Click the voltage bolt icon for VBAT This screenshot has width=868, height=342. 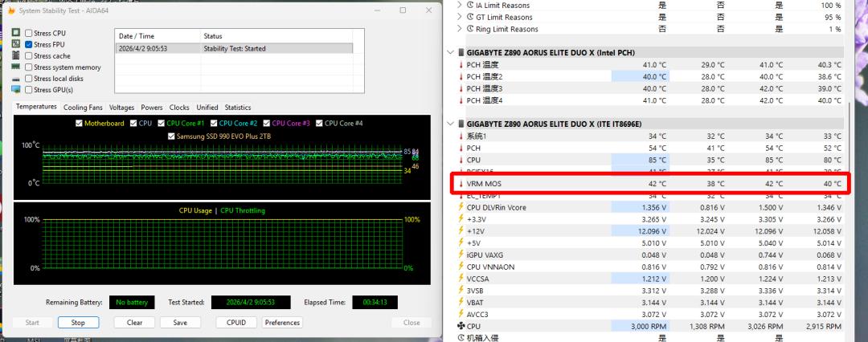tap(461, 303)
